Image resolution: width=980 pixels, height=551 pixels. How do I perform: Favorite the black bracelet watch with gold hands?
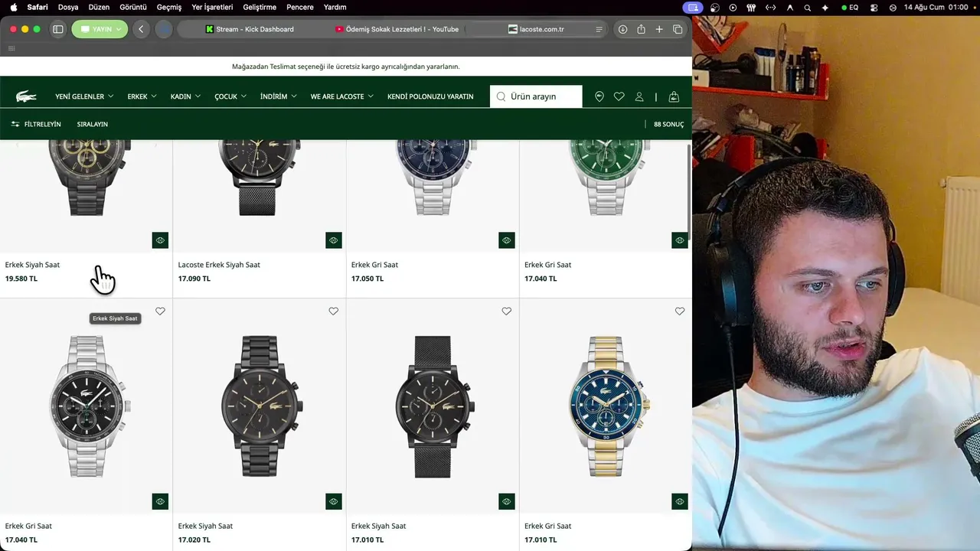(x=333, y=311)
